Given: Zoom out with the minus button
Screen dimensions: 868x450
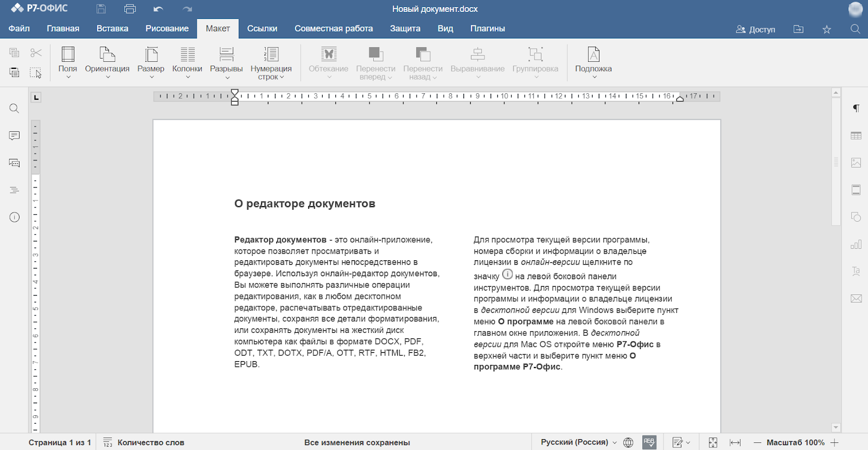Looking at the screenshot, I should tap(757, 442).
